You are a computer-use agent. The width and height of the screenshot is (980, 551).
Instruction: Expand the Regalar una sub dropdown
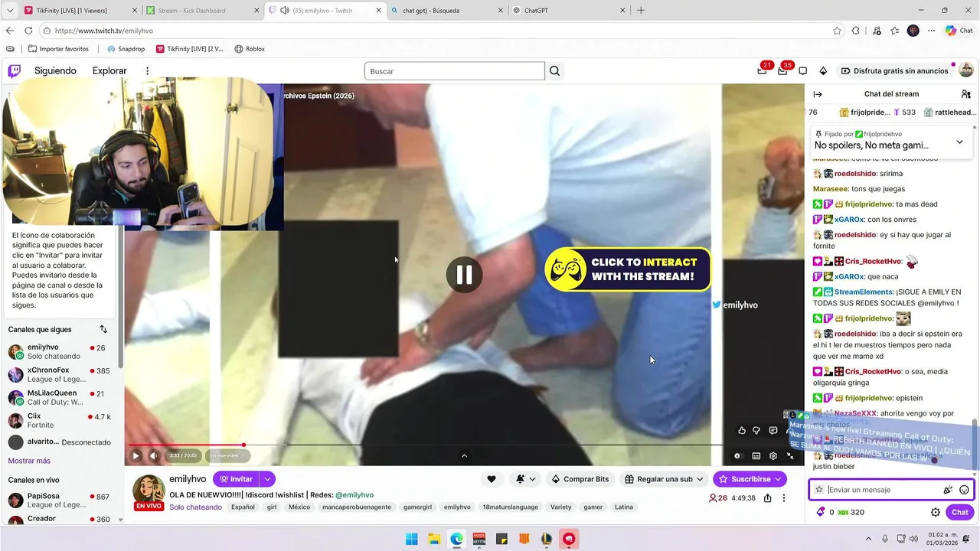(699, 479)
